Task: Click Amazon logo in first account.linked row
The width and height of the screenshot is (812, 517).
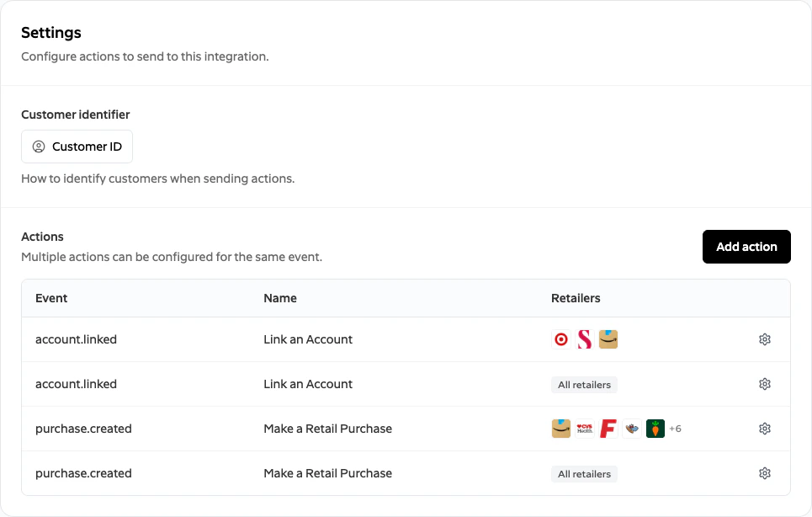Action: pos(608,339)
